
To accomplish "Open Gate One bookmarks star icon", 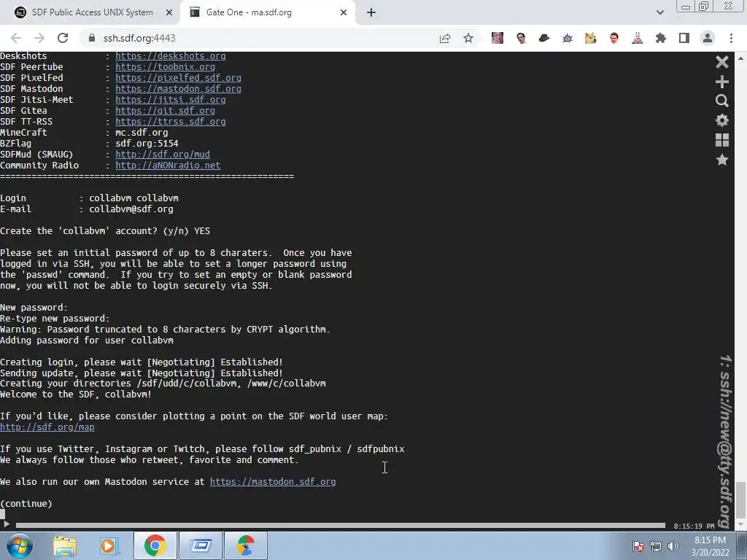I will [721, 160].
